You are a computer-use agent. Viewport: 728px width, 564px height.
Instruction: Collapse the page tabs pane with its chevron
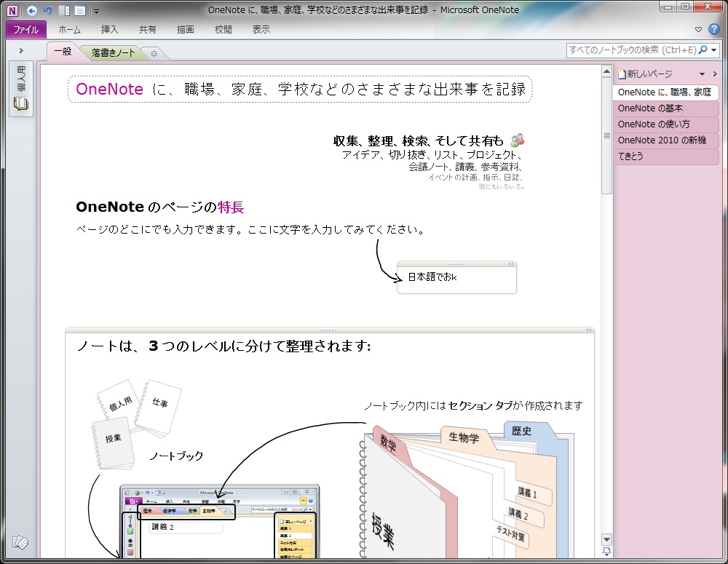point(715,74)
